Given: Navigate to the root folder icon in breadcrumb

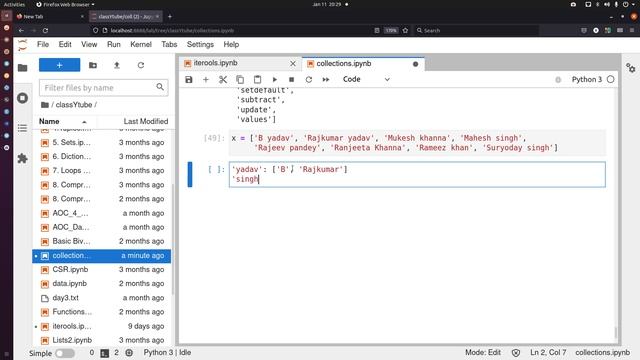Looking at the screenshot, I should pos(45,105).
